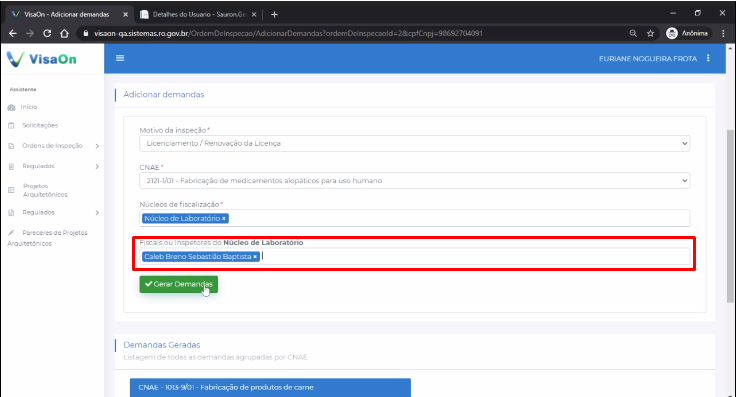Screen dimensions: 736x397
Task: Remove Caleb Breno Sebastião Baptista tag with x
Action: 255,257
